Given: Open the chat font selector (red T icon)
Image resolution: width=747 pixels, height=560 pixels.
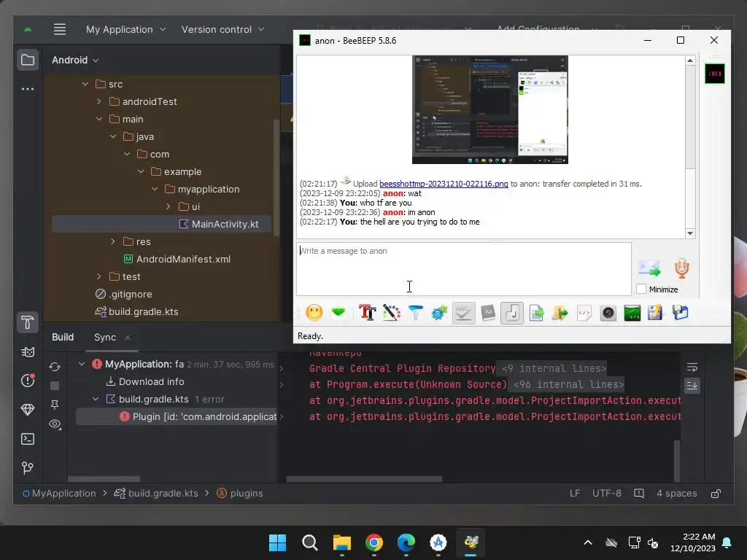Looking at the screenshot, I should pos(368,313).
